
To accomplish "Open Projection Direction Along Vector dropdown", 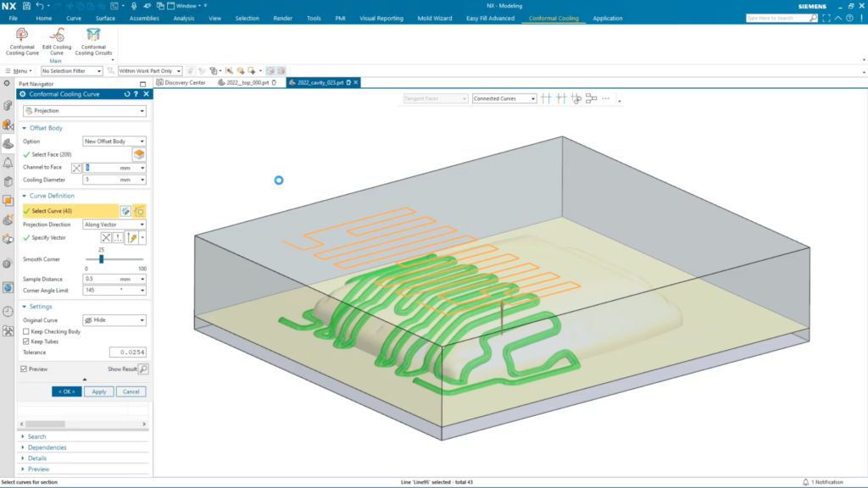I will coord(114,225).
